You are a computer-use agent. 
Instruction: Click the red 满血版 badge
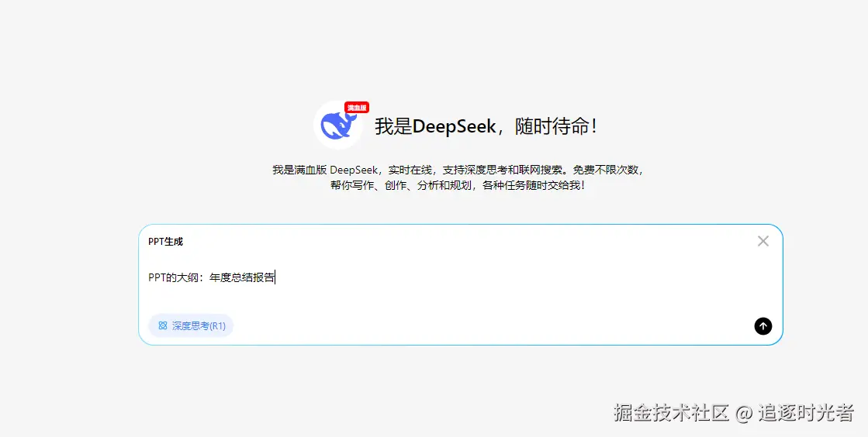[x=357, y=108]
